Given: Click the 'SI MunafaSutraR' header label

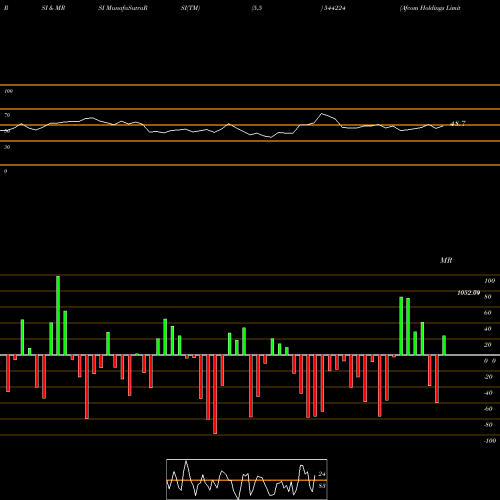Looking at the screenshot, I should (123, 8).
